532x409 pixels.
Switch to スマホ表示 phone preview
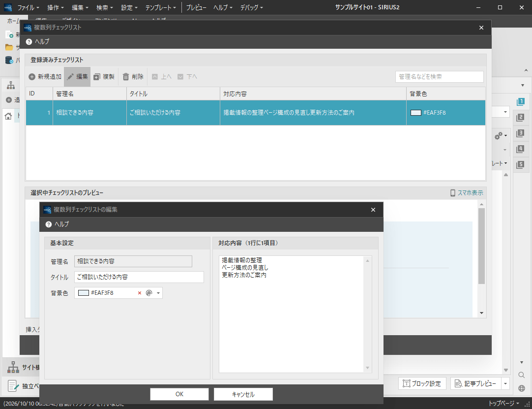click(467, 193)
